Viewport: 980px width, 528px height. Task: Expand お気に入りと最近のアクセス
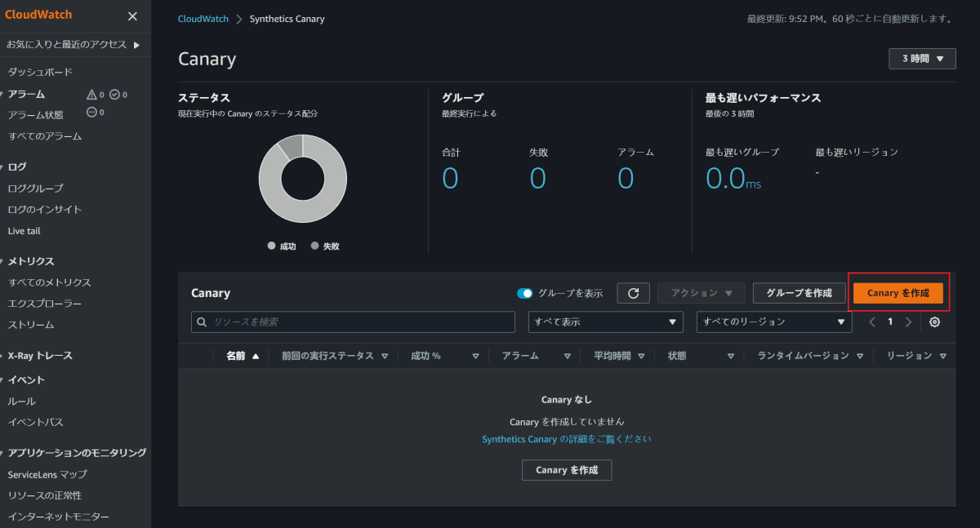point(73,44)
